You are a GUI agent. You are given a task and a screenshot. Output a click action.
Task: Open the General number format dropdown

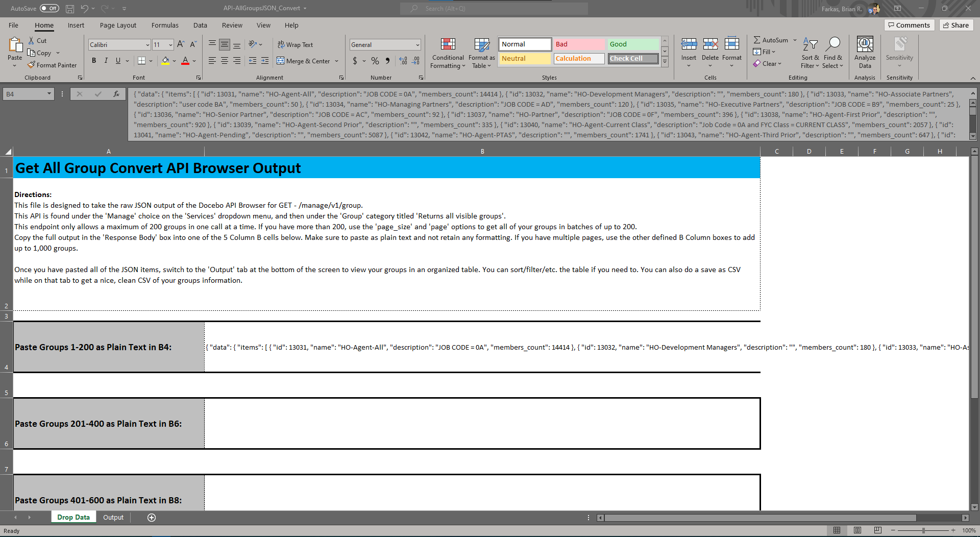coord(418,45)
